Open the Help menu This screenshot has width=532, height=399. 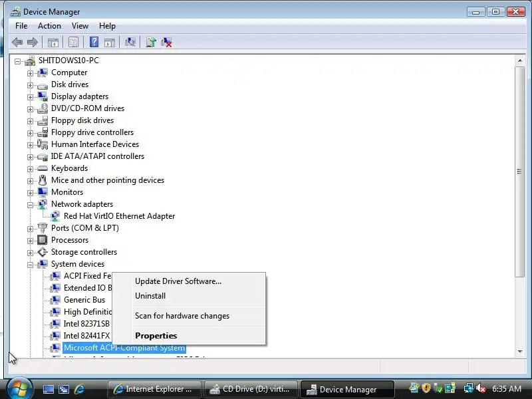point(107,26)
